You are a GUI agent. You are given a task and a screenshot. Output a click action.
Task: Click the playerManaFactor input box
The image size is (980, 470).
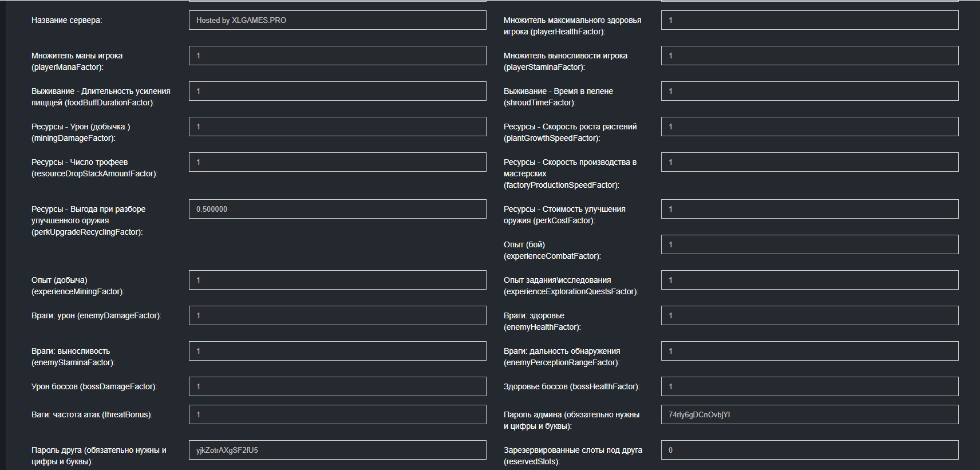[x=337, y=56]
